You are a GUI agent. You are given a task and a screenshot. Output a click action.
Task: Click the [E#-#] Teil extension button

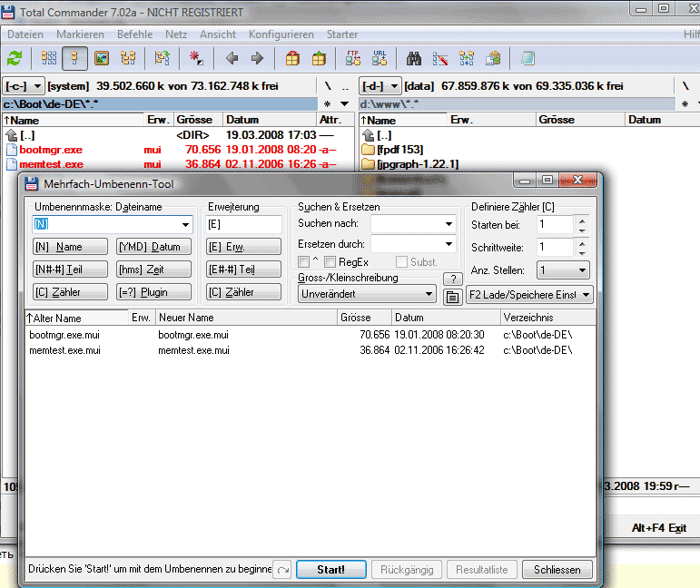click(x=243, y=269)
